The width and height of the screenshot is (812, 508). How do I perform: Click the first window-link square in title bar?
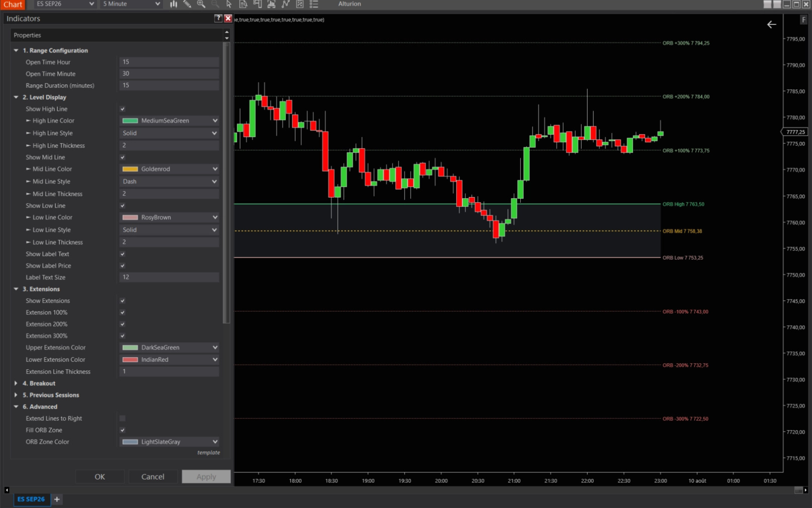click(767, 4)
